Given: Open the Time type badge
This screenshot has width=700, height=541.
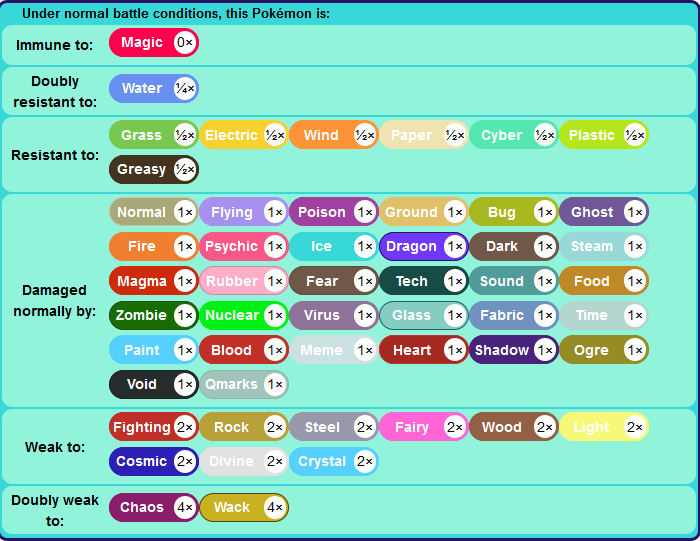Looking at the screenshot, I should point(604,316).
